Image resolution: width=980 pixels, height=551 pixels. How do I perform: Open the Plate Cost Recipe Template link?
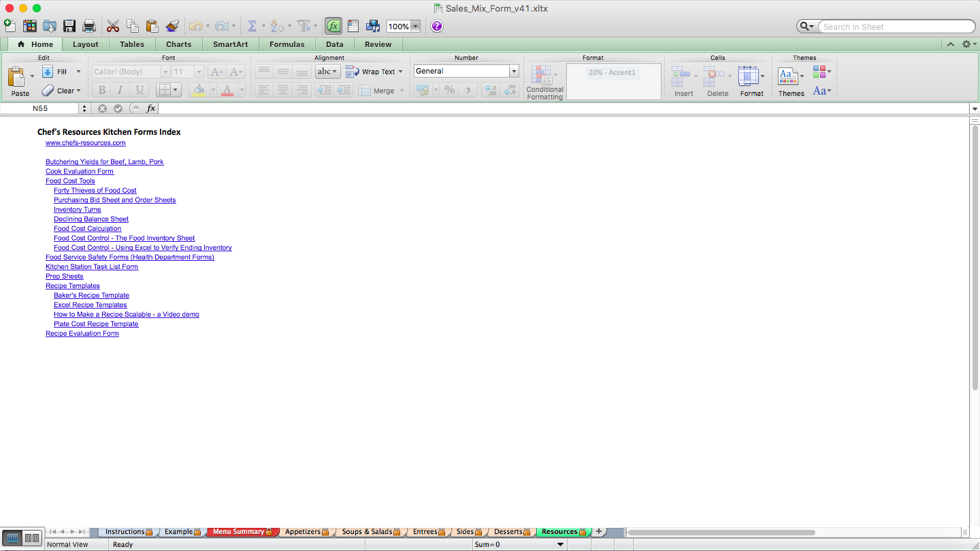(x=95, y=324)
